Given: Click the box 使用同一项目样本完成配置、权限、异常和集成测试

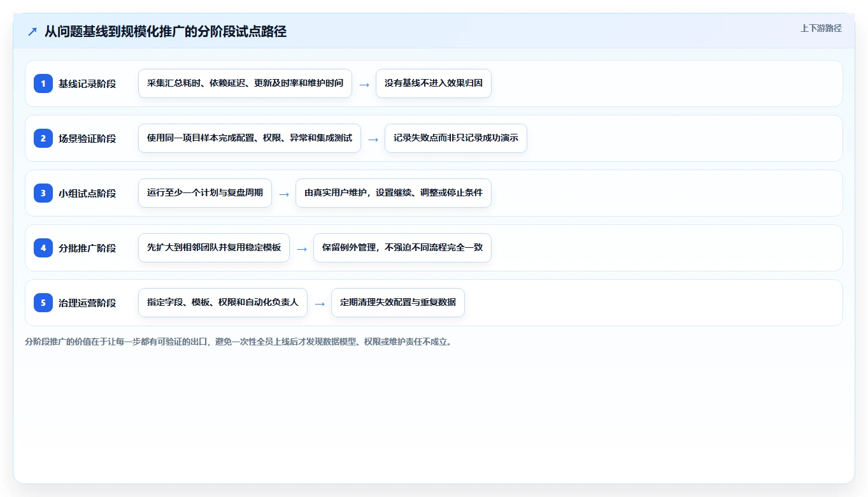Looking at the screenshot, I should click(250, 138).
